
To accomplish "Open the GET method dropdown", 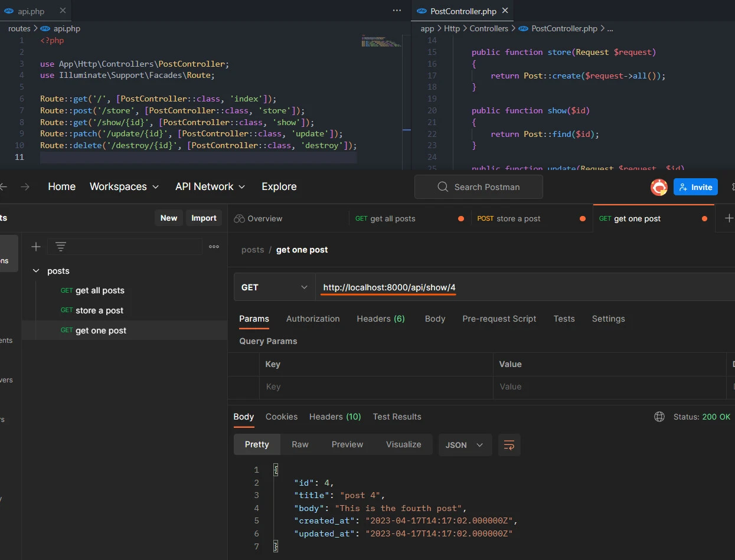I will click(x=275, y=287).
